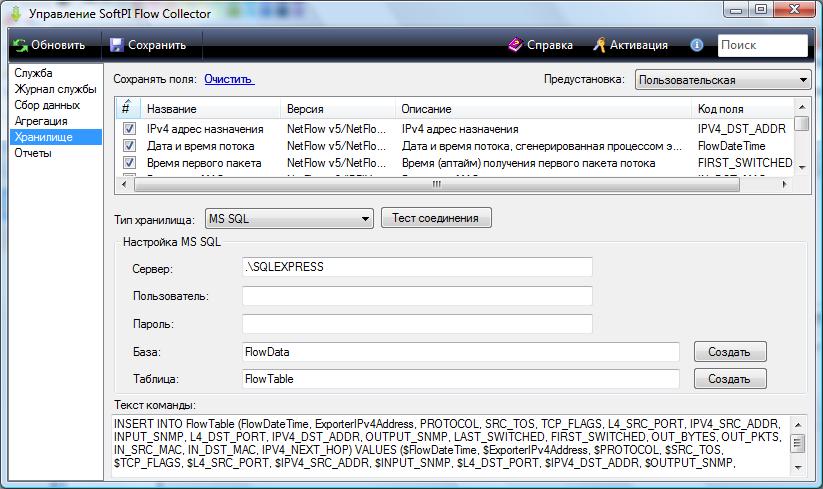Viewport: 823px width, 489px height.
Task: Click the command text scrollbar thumb
Action: coord(798,444)
